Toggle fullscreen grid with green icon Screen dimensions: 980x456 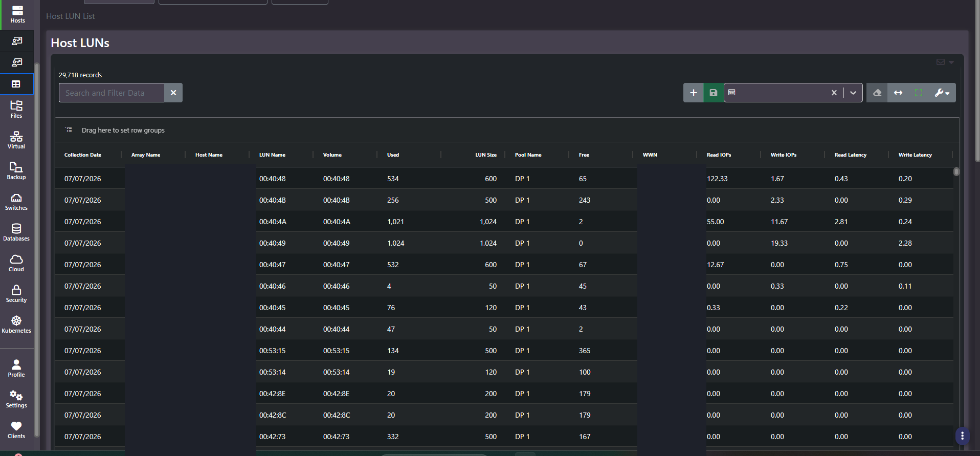919,93
